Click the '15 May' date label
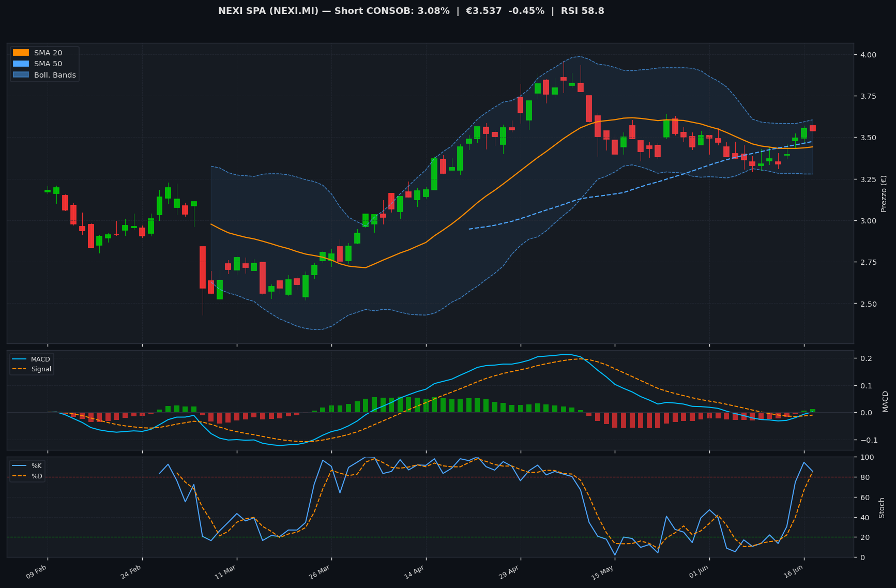This screenshot has height=588, width=896. [x=603, y=572]
